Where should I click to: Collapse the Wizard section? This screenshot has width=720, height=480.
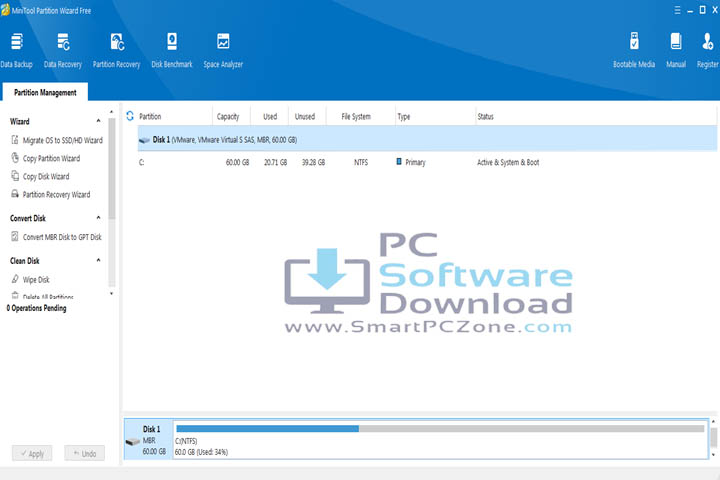coord(98,121)
